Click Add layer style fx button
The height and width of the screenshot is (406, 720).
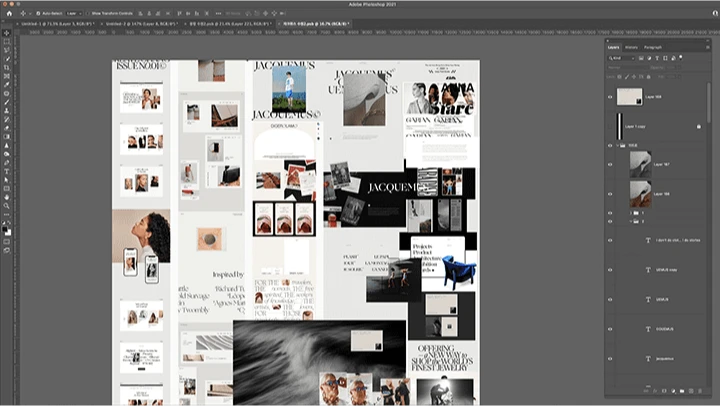pyautogui.click(x=655, y=391)
